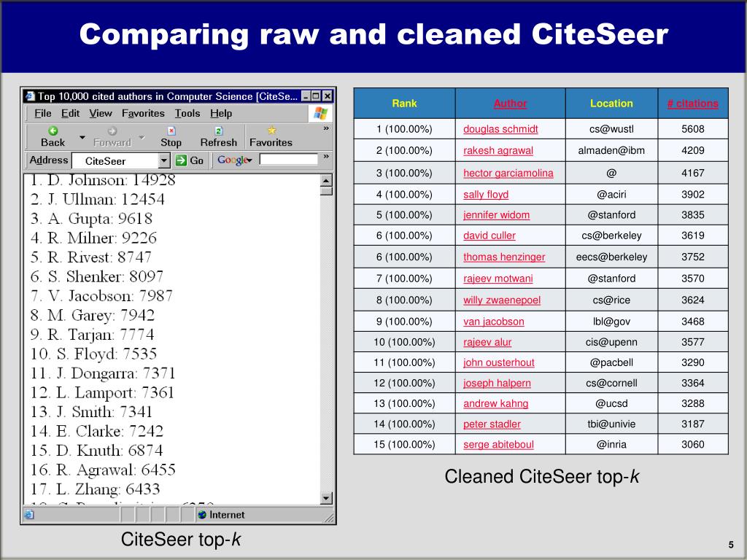The width and height of the screenshot is (747, 560).
Task: Click the Google toolbar search box
Action: pos(289,160)
